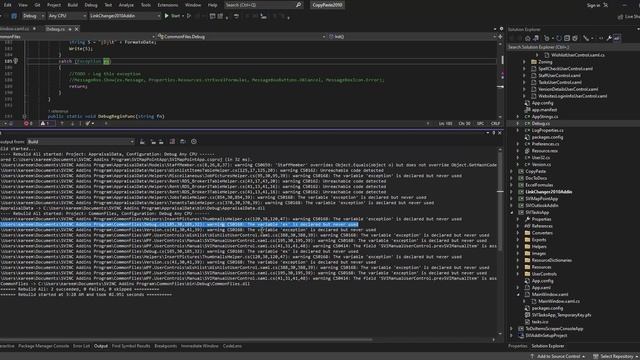Expand the Debug.cs node in Solution Explorer
Image resolution: width=640 pixels, height=360 pixels.
pyautogui.click(x=518, y=123)
